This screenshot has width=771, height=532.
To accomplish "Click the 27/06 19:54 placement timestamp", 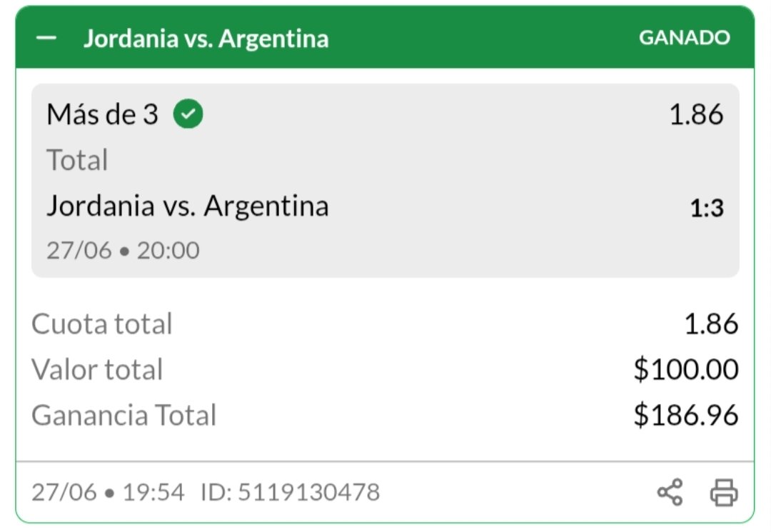I will click(x=109, y=492).
